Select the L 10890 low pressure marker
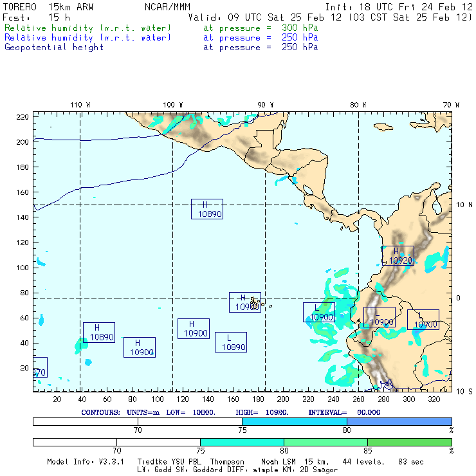Viewport: 476px width, 476px height. point(231,342)
